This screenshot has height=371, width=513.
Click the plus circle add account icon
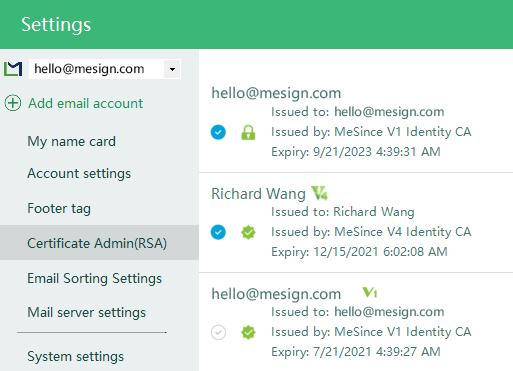coord(13,103)
